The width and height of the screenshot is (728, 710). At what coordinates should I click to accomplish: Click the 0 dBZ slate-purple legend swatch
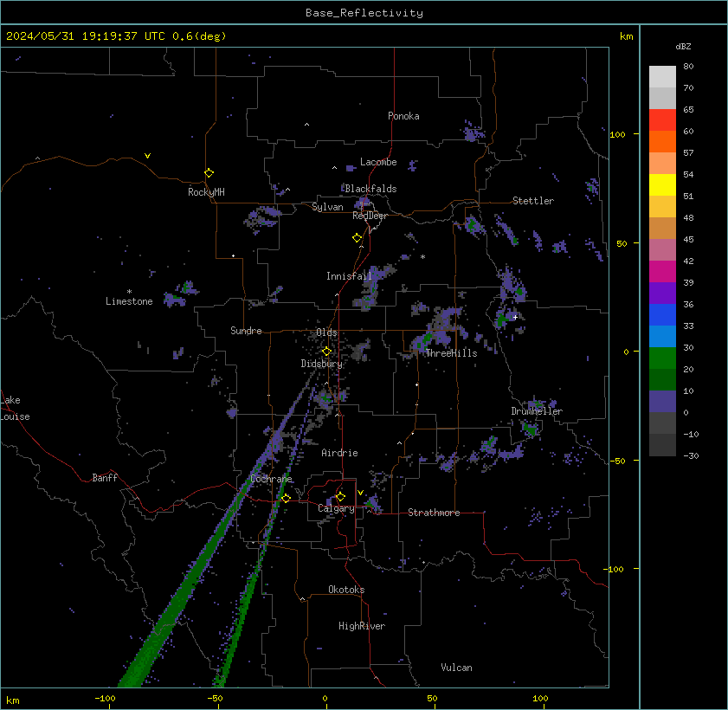(x=662, y=401)
